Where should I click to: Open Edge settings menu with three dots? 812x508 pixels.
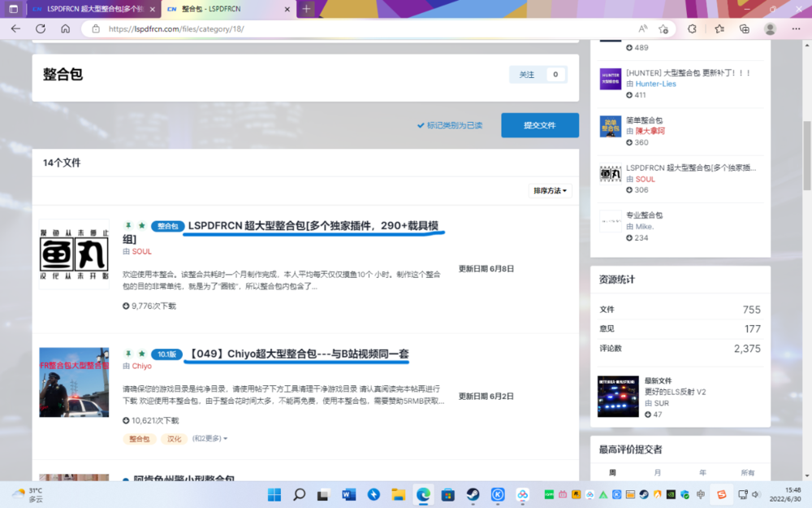(x=797, y=28)
